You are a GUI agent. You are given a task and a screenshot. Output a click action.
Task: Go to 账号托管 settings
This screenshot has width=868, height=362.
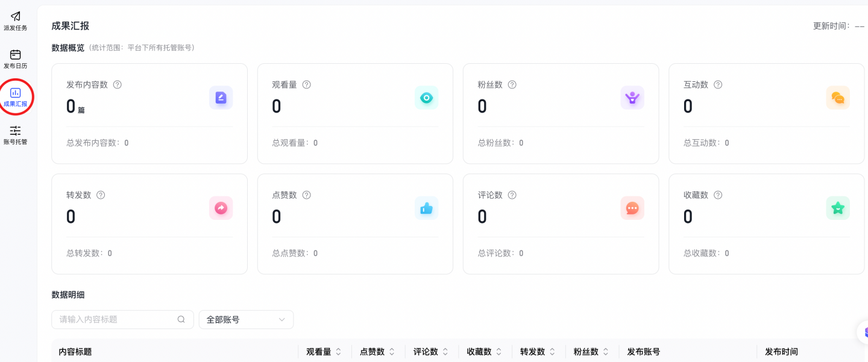point(16,135)
